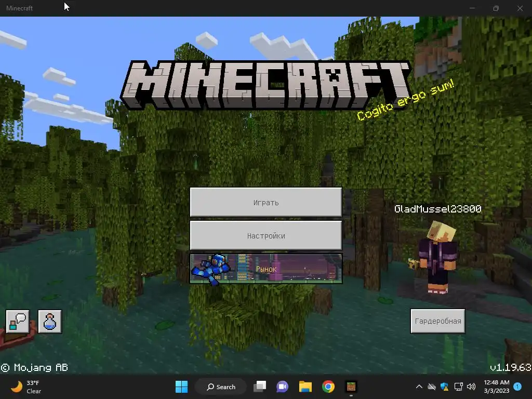The height and width of the screenshot is (399, 532).
Task: Launch Google Chrome from the taskbar
Action: coord(328,387)
